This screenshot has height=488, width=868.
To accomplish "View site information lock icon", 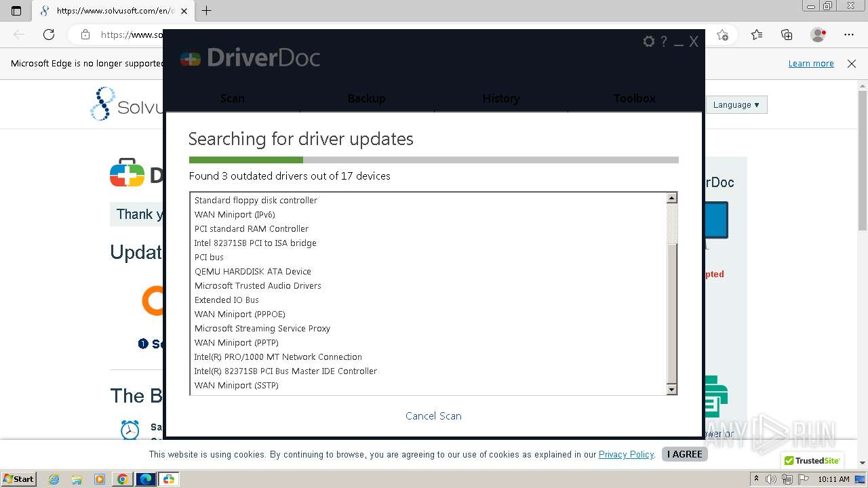I will (85, 35).
